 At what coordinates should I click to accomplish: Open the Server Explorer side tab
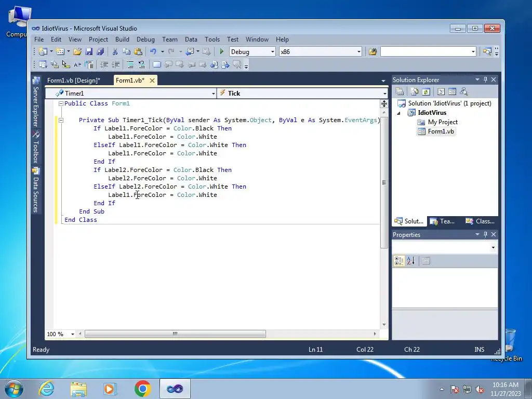click(x=36, y=103)
